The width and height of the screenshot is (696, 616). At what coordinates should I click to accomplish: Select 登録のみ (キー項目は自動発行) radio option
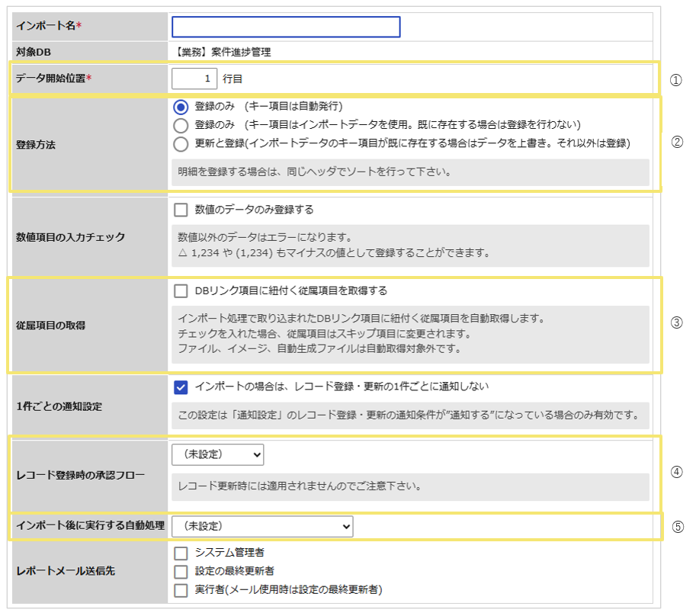(181, 107)
